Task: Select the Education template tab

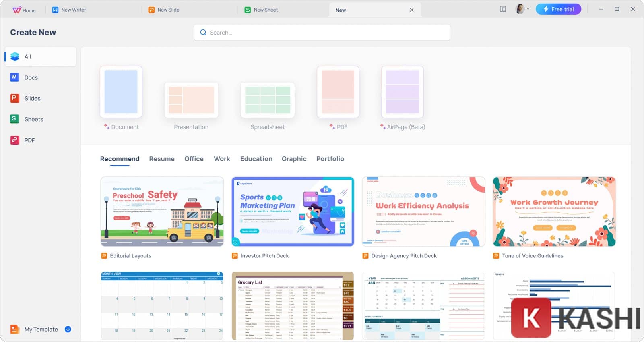Action: point(256,159)
